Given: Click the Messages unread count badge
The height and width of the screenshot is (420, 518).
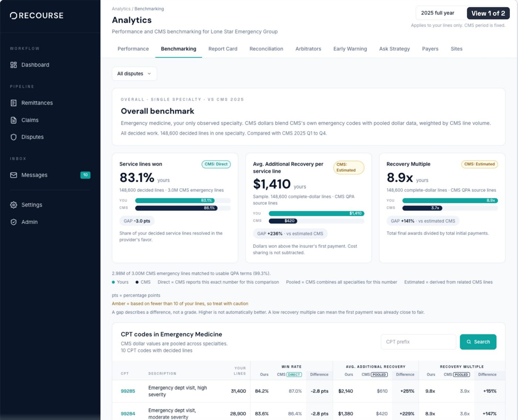Looking at the screenshot, I should 85,175.
